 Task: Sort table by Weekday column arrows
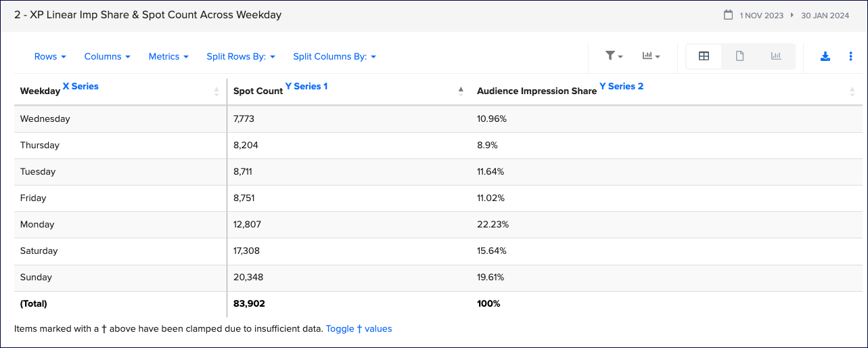216,91
